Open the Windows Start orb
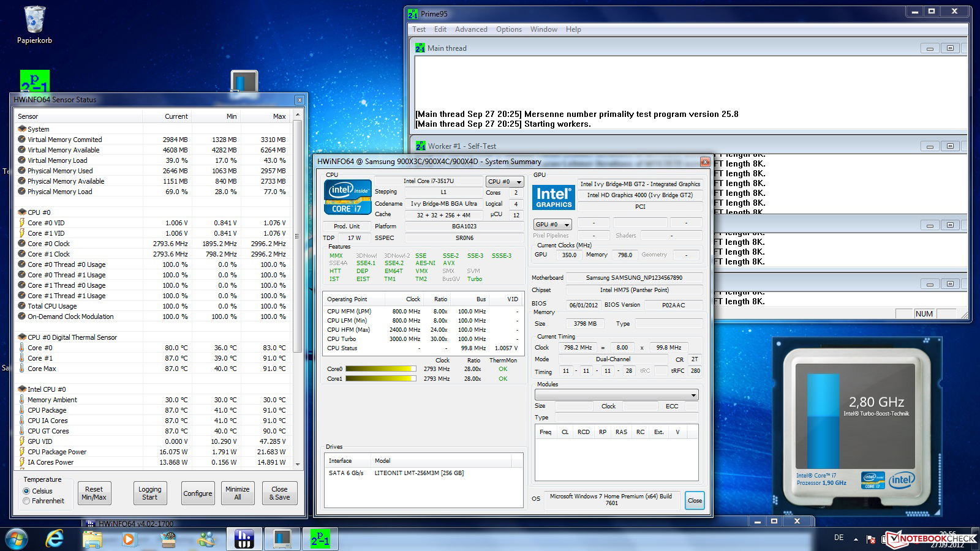 (18, 539)
